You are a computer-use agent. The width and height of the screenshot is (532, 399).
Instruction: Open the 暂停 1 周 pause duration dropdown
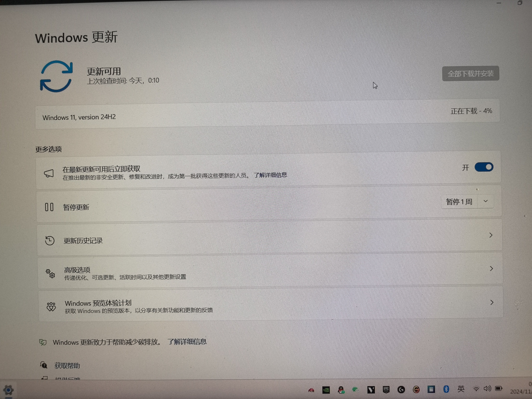pyautogui.click(x=468, y=202)
